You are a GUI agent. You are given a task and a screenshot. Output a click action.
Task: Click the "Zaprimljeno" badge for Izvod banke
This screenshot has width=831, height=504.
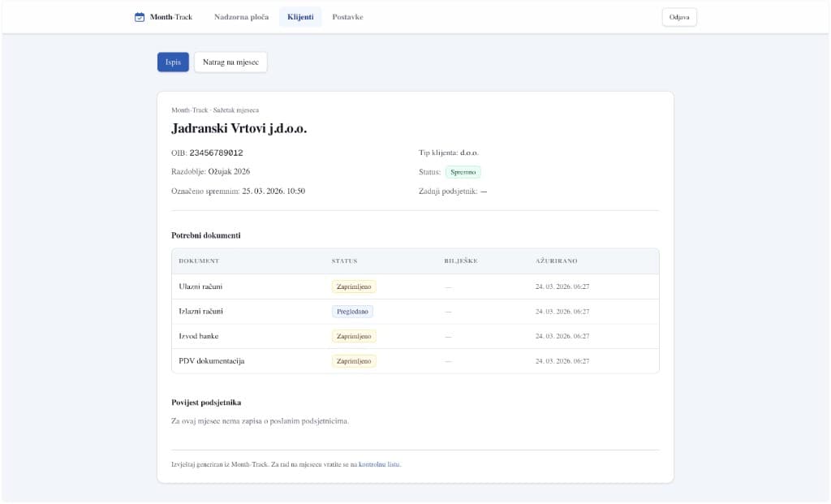tap(353, 335)
